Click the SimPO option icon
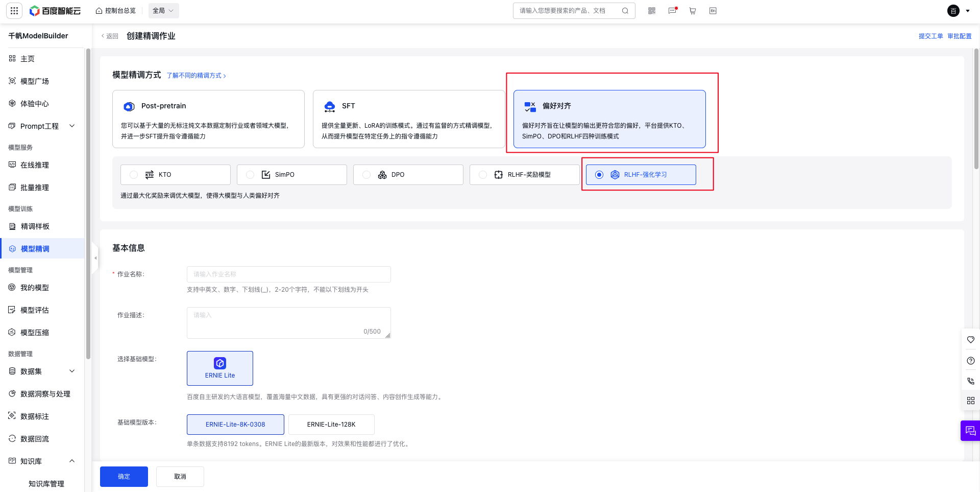Viewport: 980px width, 492px height. [266, 175]
